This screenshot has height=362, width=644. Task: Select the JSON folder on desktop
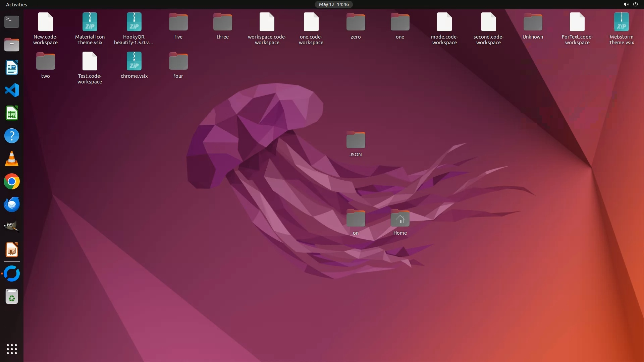(x=356, y=140)
